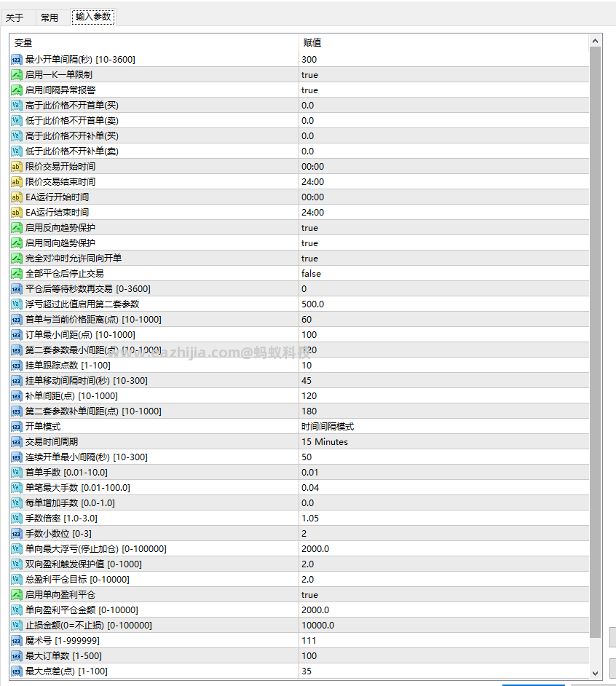This screenshot has width=616, height=686.
Task: Switch to the 关于 tab
Action: (15, 17)
